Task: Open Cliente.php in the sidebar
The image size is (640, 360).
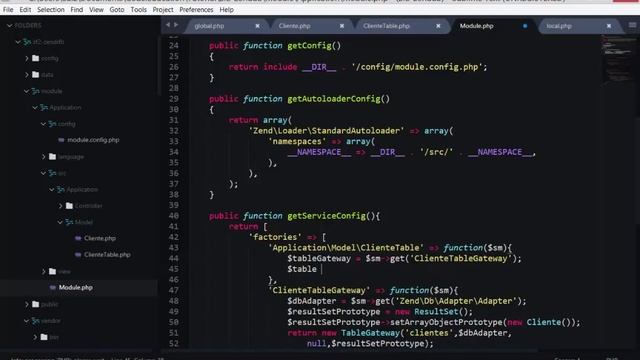Action: coord(100,238)
